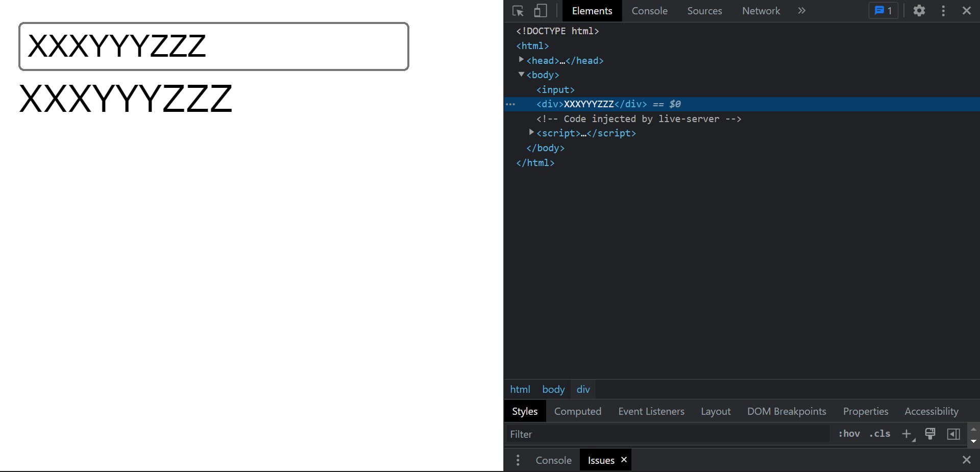
Task: Close the DevTools panel
Action: coord(967,11)
